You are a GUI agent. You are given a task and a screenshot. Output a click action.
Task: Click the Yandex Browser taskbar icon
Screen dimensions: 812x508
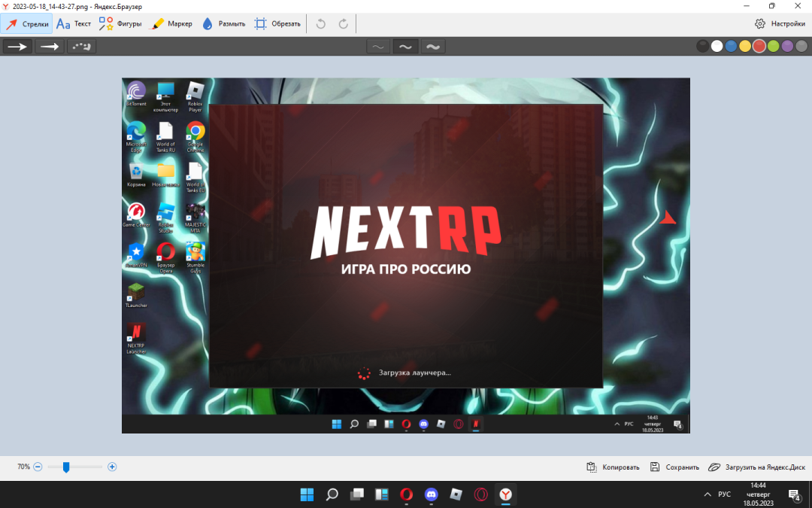coord(506,494)
